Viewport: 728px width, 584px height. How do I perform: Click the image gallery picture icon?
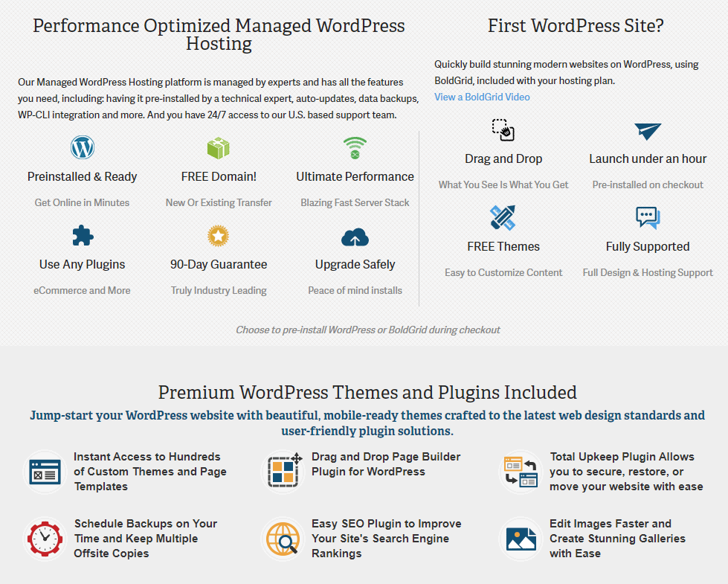(521, 538)
